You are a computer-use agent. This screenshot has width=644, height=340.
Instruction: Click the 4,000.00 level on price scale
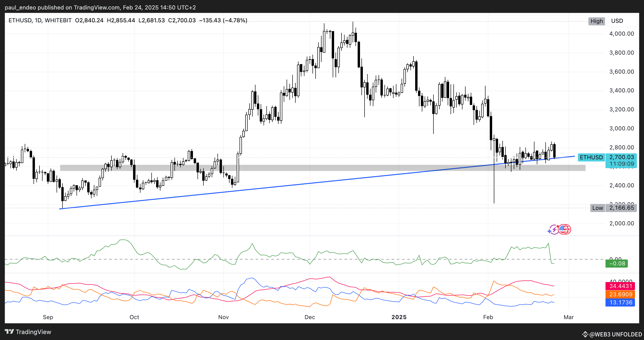coord(621,34)
